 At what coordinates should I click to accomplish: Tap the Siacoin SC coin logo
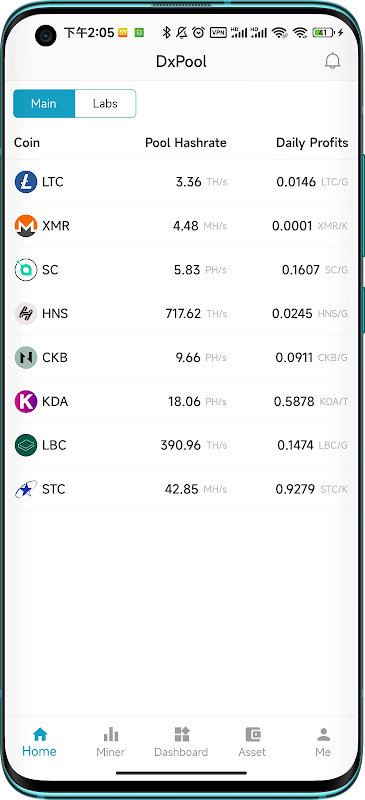pos(26,270)
